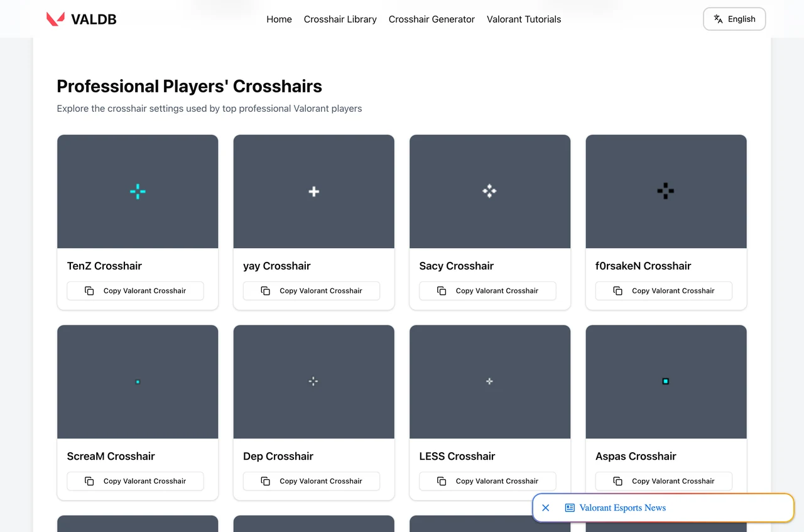Click the copy icon under ScreaM Crosshair
Screen dimensions: 804x532
[89, 481]
